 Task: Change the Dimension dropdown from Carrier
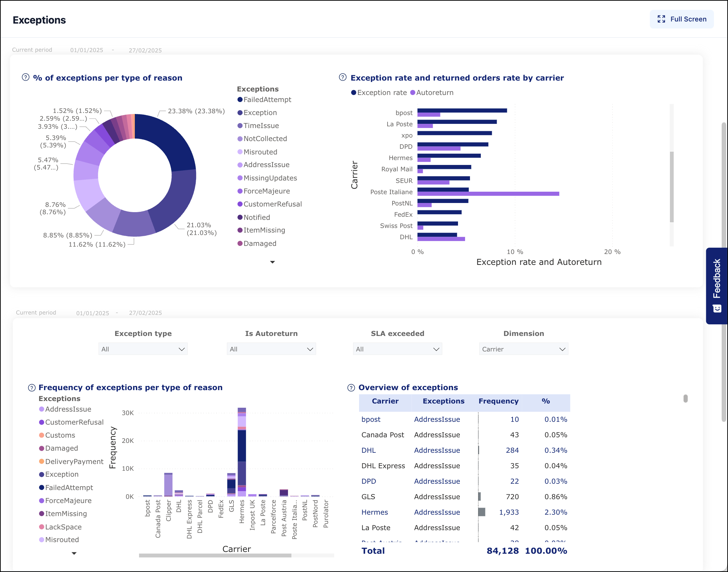[x=523, y=349]
